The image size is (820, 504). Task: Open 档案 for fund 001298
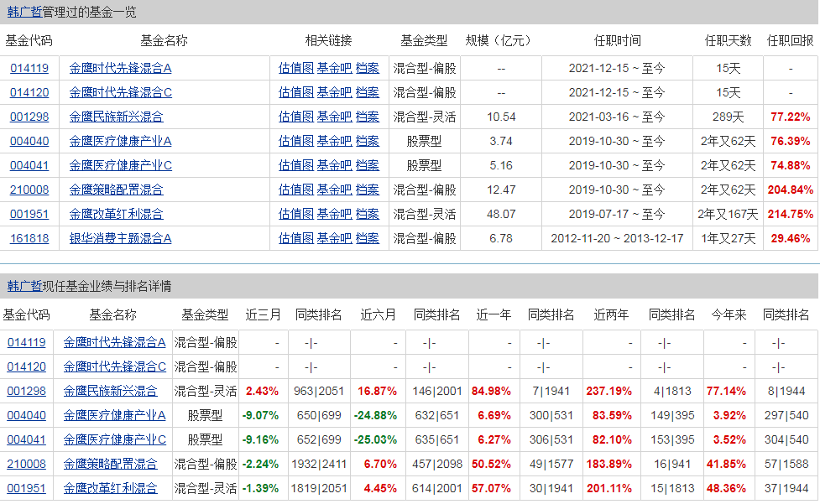pos(367,117)
